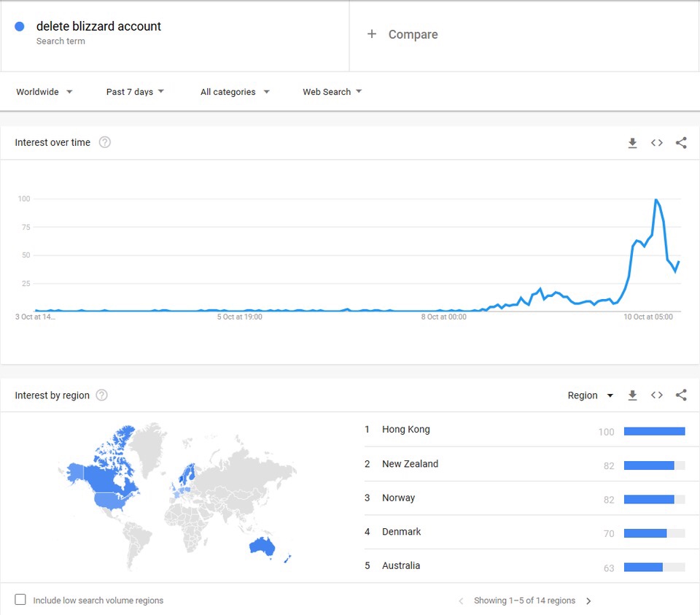Screen dimensions: 700x615
Task: Download Interest by region data
Action: pyautogui.click(x=632, y=395)
